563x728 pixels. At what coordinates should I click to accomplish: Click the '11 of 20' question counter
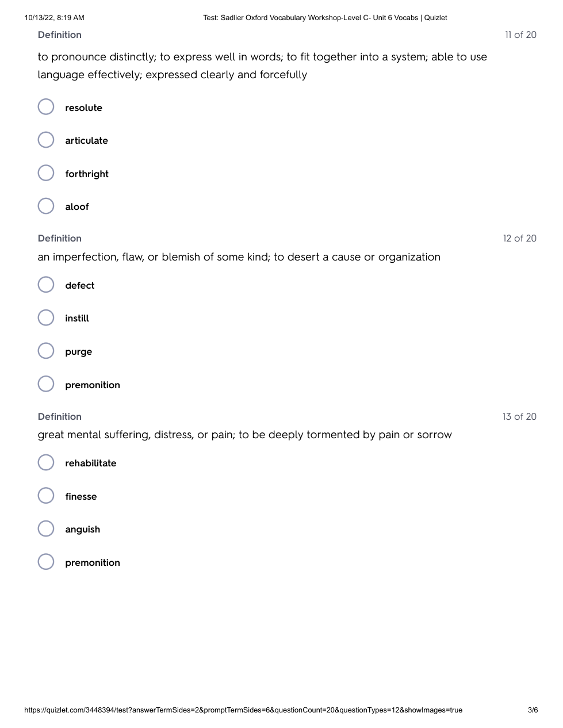(x=520, y=35)
